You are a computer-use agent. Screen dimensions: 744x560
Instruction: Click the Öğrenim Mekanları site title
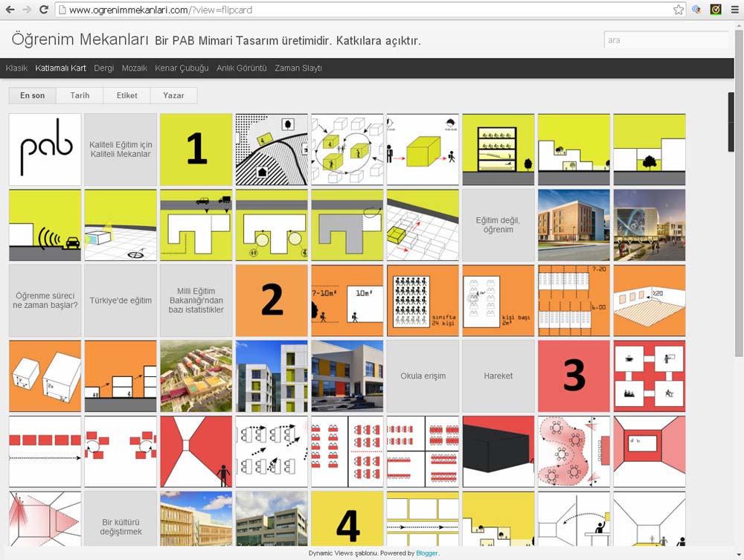click(79, 40)
